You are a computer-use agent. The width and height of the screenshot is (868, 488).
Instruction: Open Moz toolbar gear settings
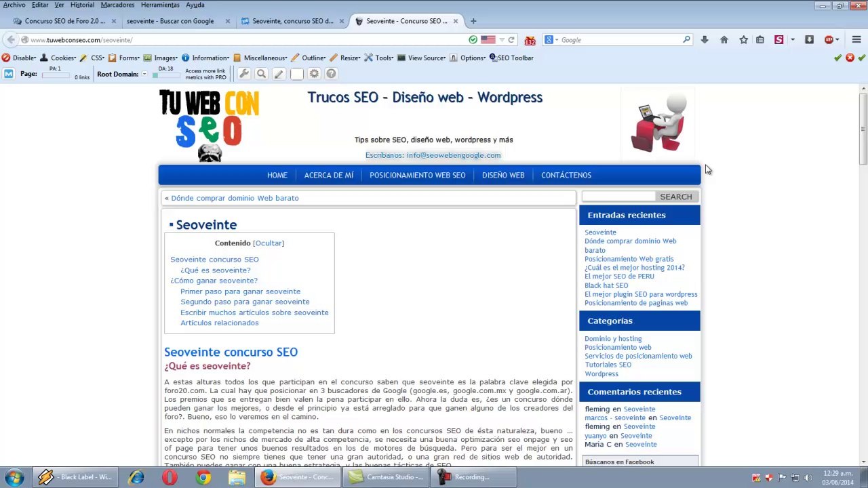[x=314, y=74]
